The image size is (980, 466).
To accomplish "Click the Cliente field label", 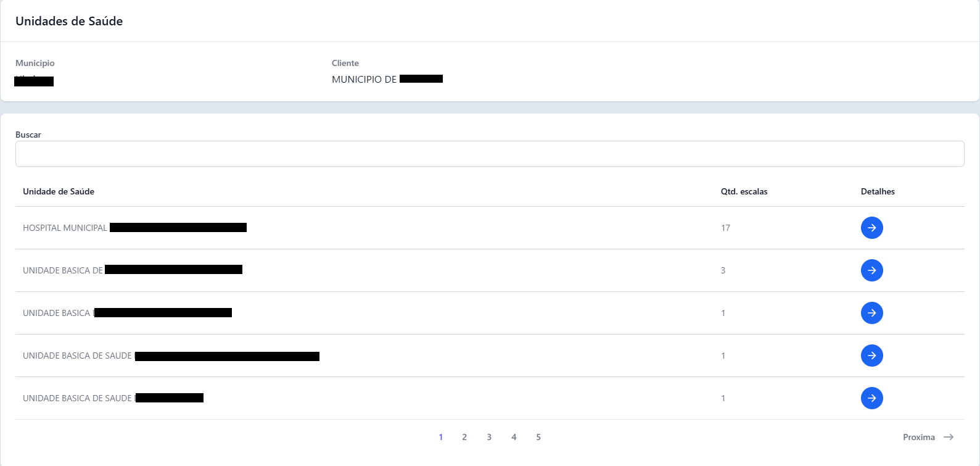I will click(x=345, y=63).
